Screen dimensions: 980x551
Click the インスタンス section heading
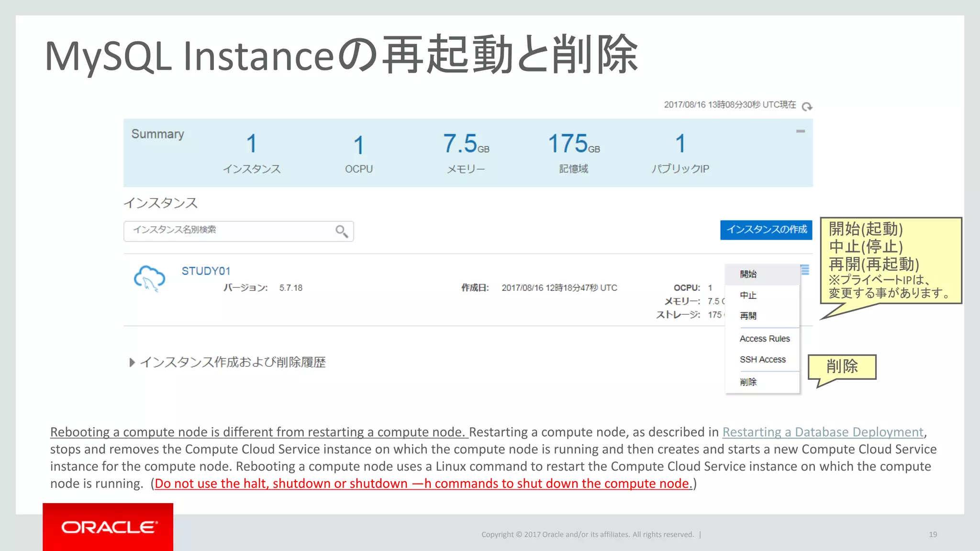161,203
